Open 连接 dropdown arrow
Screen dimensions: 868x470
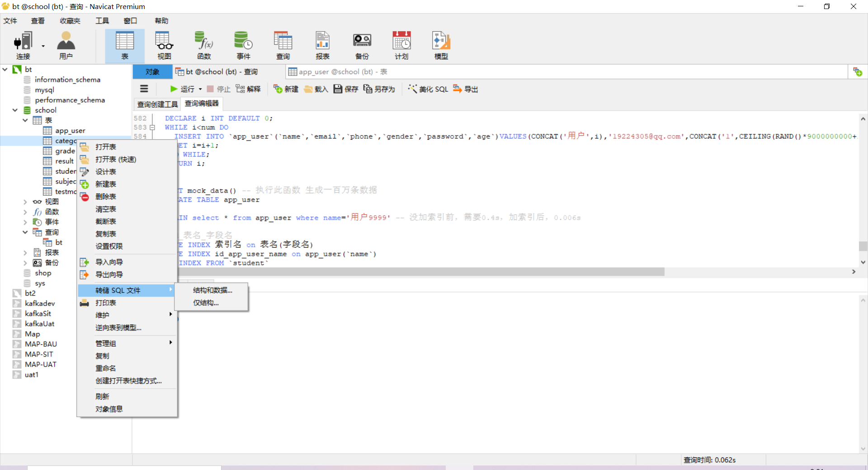coord(43,46)
